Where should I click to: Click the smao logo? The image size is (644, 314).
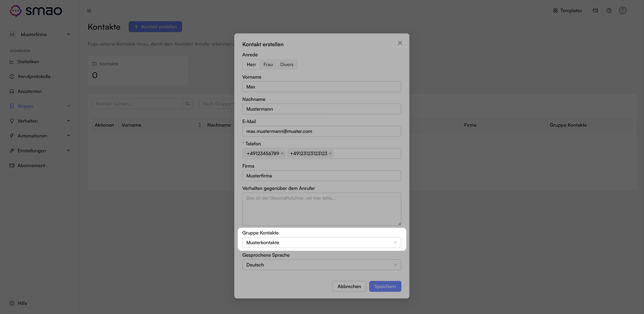pos(36,11)
